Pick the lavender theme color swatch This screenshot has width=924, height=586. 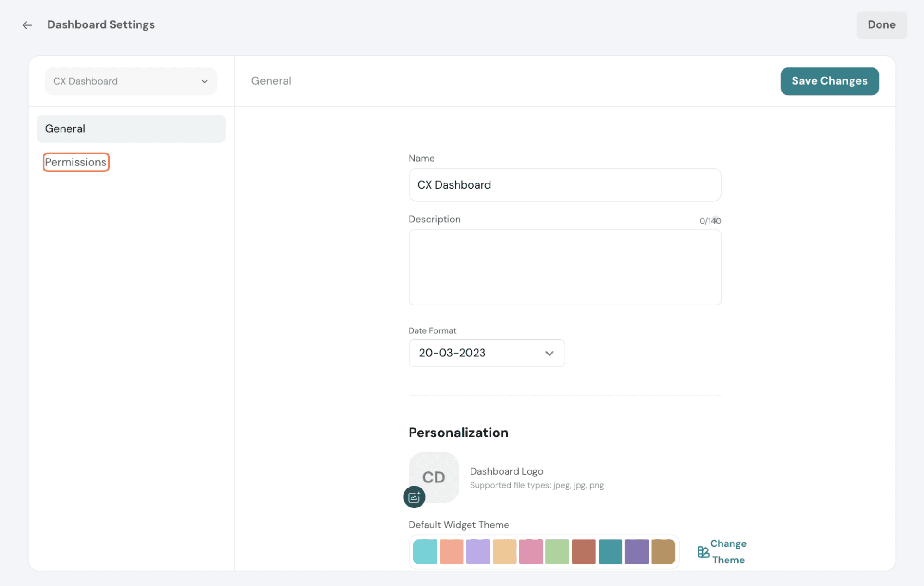tap(477, 551)
